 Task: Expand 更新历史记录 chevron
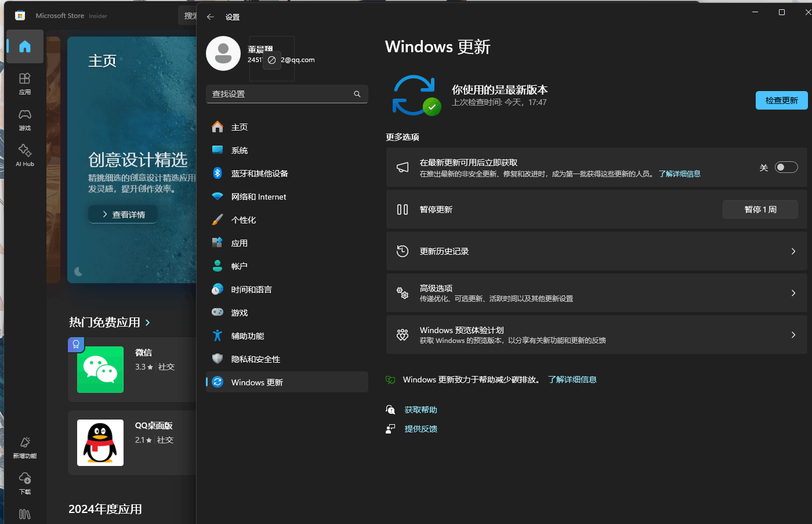(x=793, y=251)
